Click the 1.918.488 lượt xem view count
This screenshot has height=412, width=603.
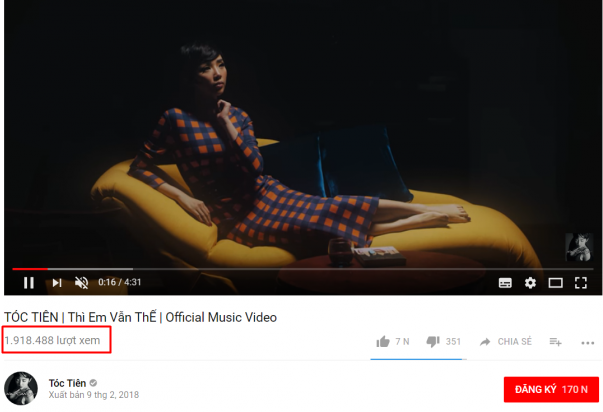(x=52, y=340)
